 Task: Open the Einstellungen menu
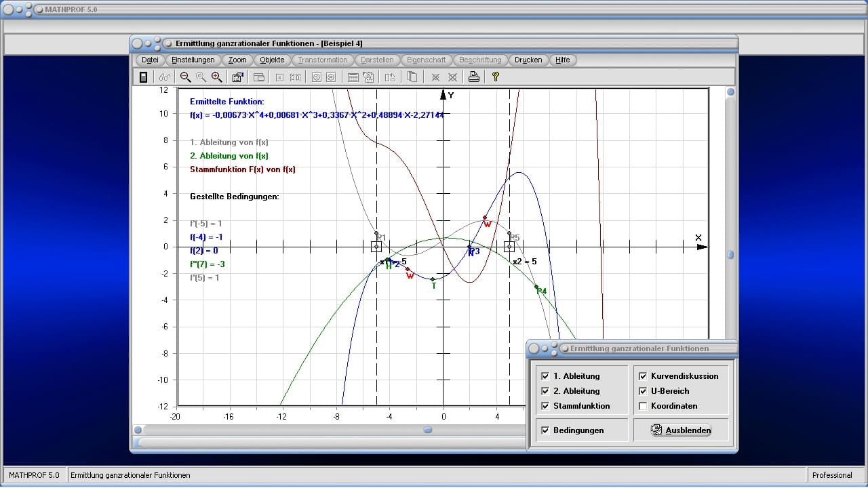(x=193, y=60)
